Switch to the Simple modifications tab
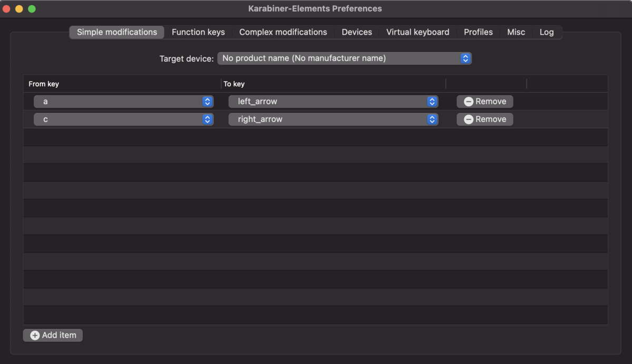 pyautogui.click(x=117, y=32)
